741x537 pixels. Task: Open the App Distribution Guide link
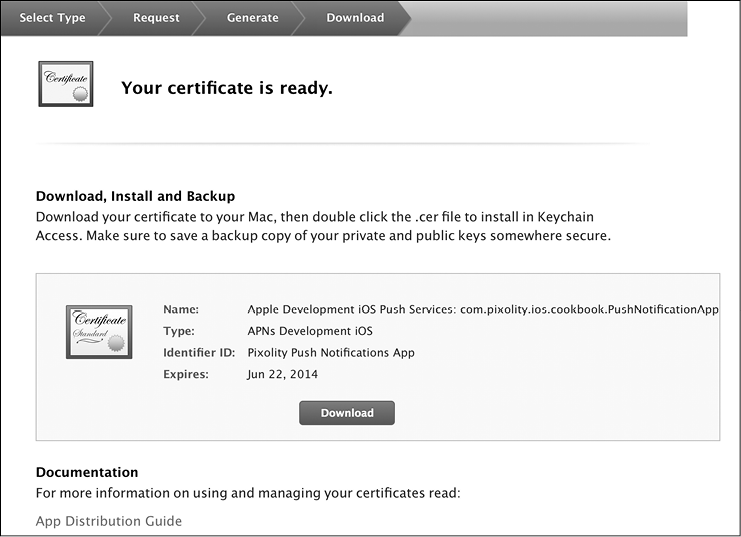(x=109, y=521)
